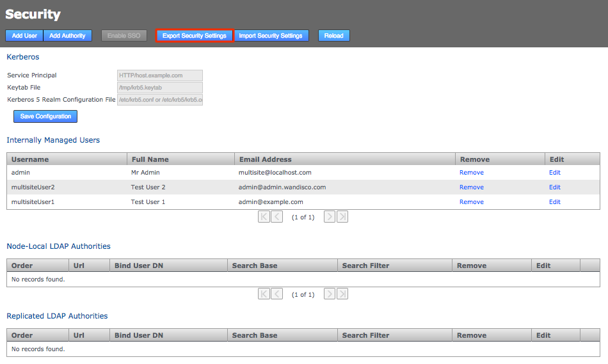608x364 pixels.
Task: Edit the multisiteUser2 user
Action: coord(554,187)
